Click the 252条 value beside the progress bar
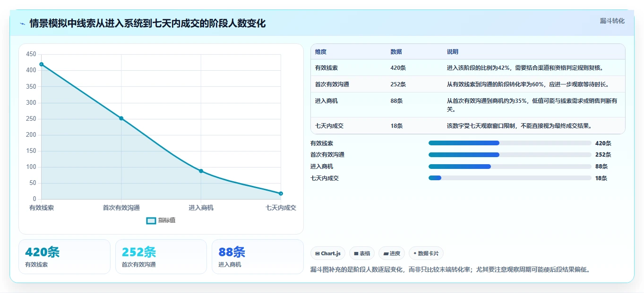The image size is (644, 293). point(603,155)
